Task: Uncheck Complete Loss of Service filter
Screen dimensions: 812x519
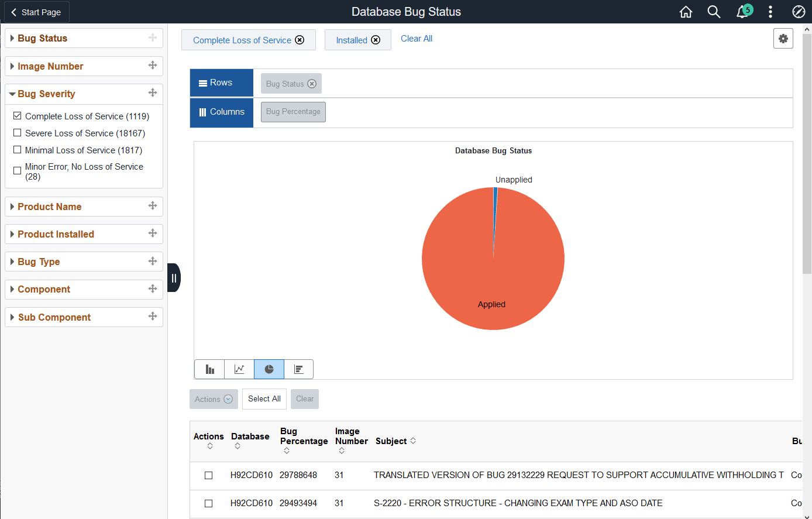Action: (x=17, y=115)
